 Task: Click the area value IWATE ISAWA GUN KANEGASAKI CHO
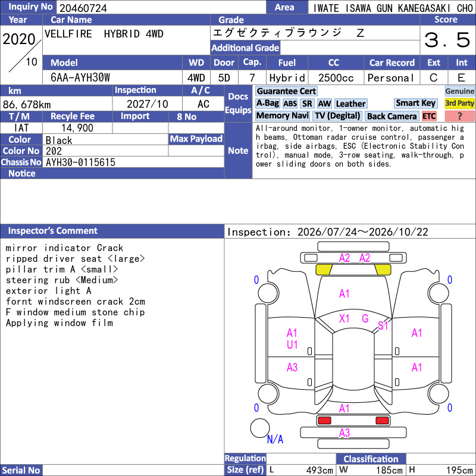pos(393,8)
